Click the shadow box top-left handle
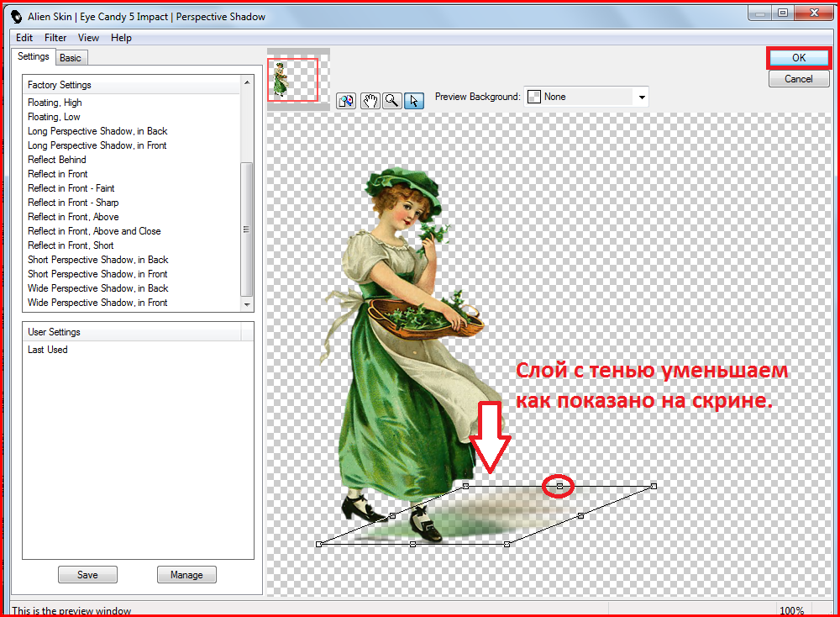The width and height of the screenshot is (840, 617). pyautogui.click(x=465, y=486)
